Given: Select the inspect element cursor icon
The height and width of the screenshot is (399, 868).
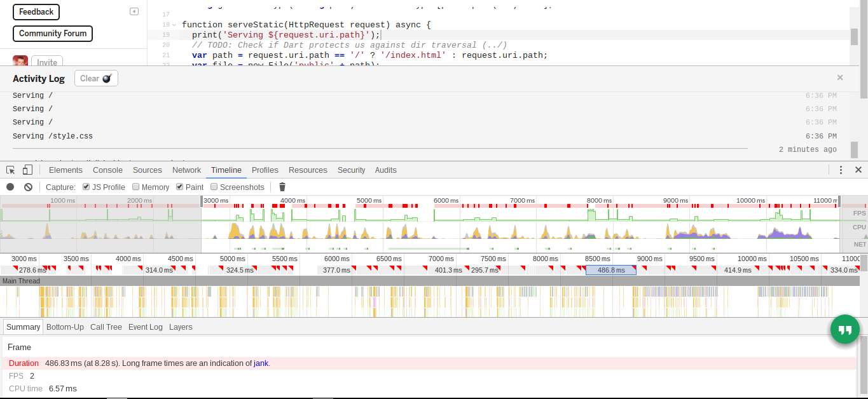Looking at the screenshot, I should pyautogui.click(x=11, y=170).
